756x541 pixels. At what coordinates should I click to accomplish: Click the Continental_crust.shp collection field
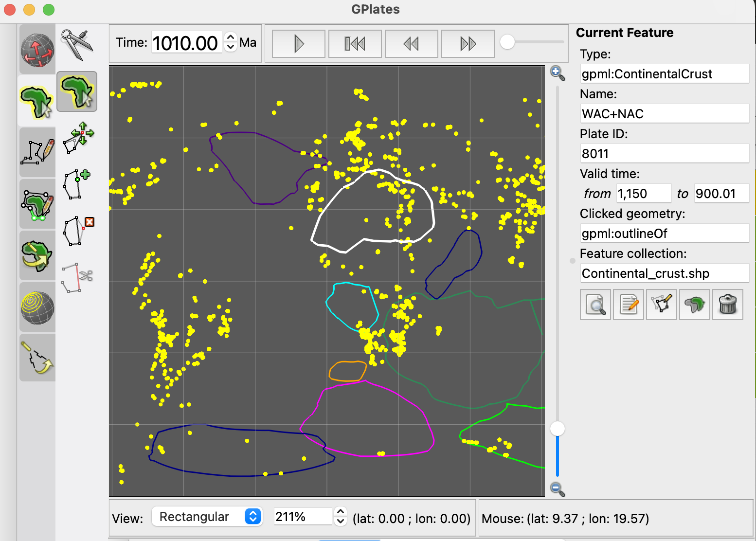(665, 273)
